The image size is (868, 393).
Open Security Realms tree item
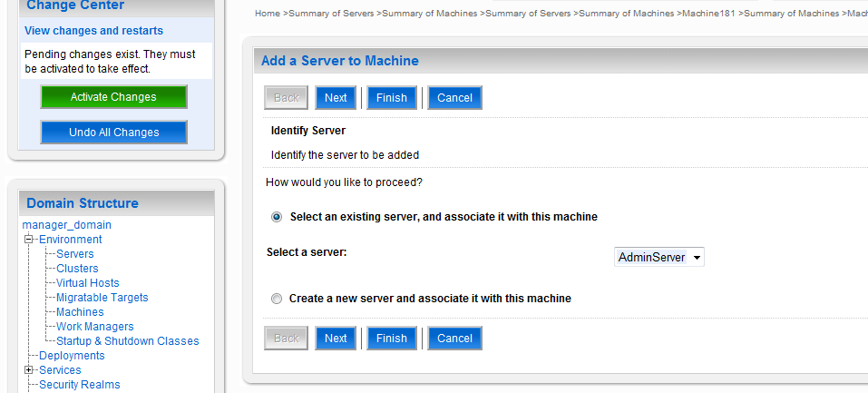[x=79, y=384]
